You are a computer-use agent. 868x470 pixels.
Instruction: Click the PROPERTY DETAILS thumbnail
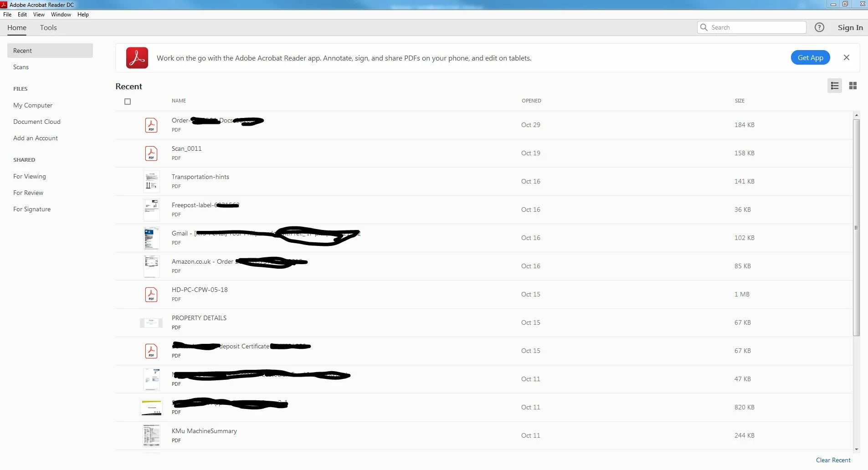click(151, 323)
